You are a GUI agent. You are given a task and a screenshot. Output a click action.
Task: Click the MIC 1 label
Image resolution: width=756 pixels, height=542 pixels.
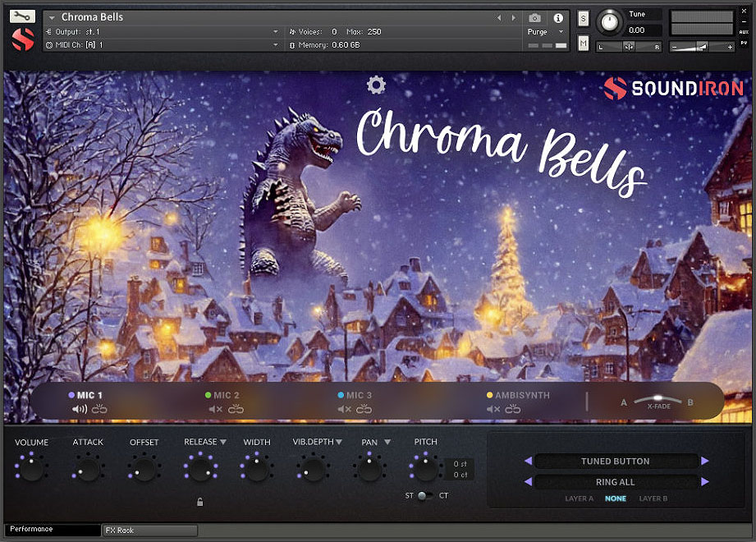[x=89, y=395]
